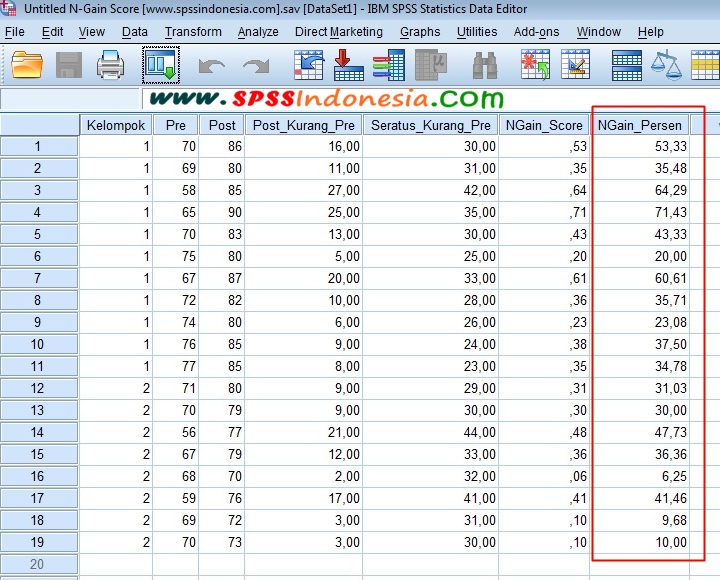The height and width of the screenshot is (580, 720).
Task: Click Pre cell with value 58
Action: [175, 191]
